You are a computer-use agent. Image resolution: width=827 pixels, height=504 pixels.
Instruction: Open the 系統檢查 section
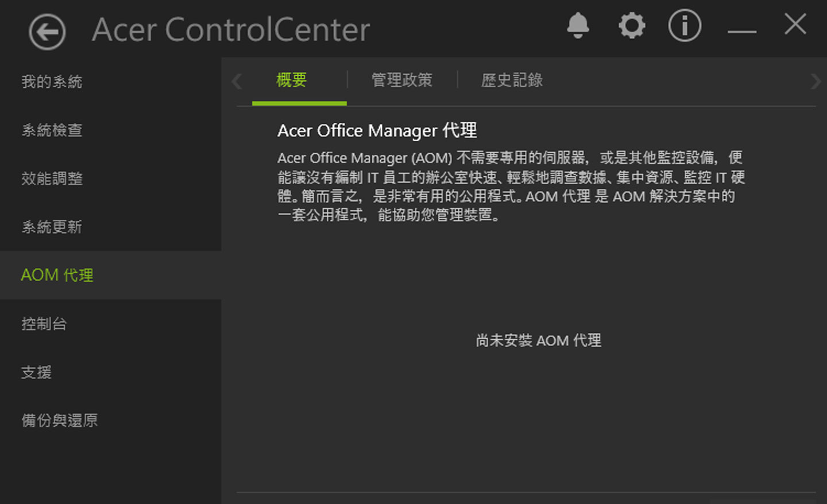tap(52, 130)
